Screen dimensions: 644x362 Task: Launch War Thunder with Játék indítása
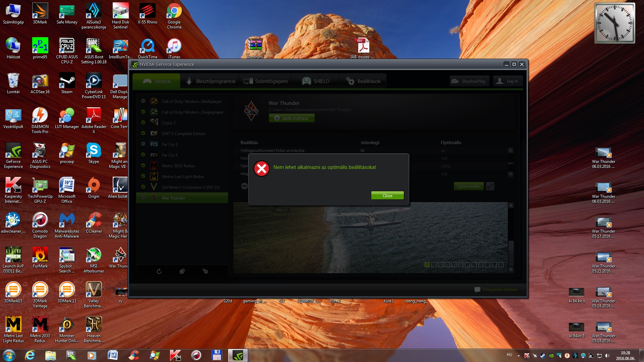tap(291, 118)
